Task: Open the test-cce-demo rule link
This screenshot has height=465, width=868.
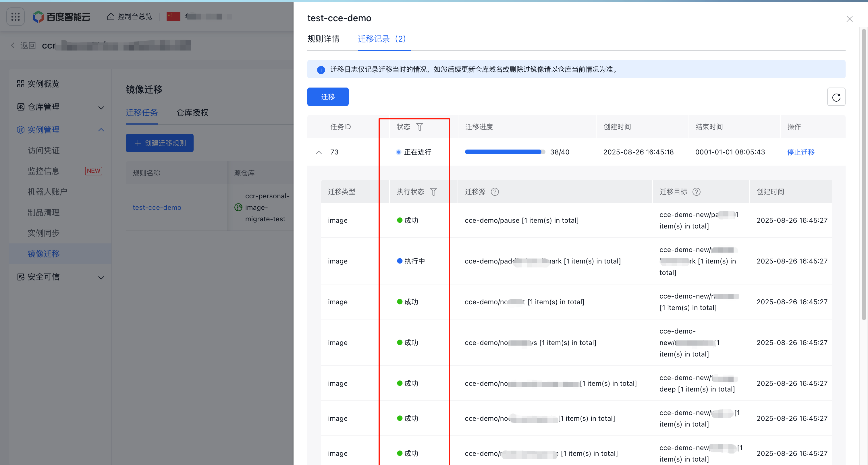Action: pyautogui.click(x=157, y=208)
